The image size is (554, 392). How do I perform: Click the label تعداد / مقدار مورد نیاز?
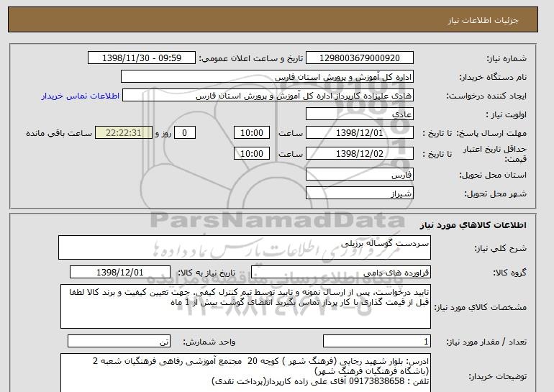pyautogui.click(x=486, y=342)
